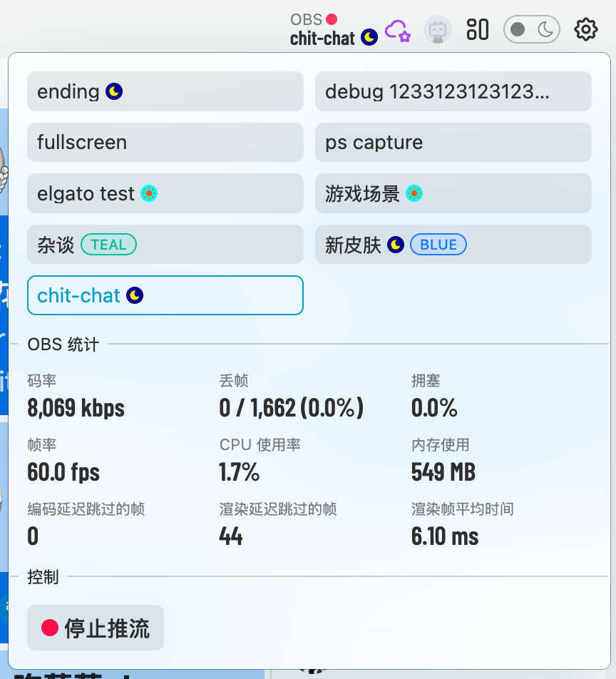Click the chit-chat title in the menu bar
This screenshot has height=679, width=616.
click(323, 39)
